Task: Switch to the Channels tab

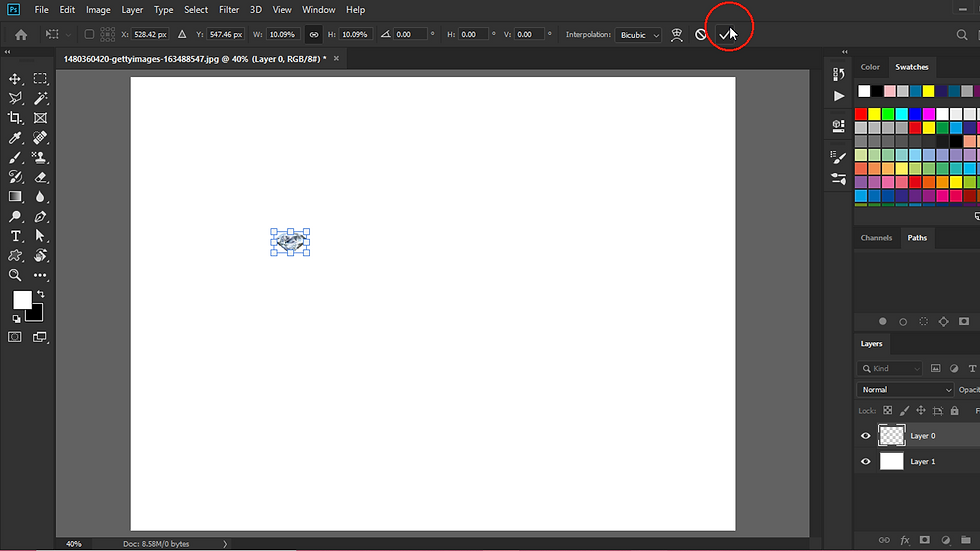Action: (x=876, y=237)
